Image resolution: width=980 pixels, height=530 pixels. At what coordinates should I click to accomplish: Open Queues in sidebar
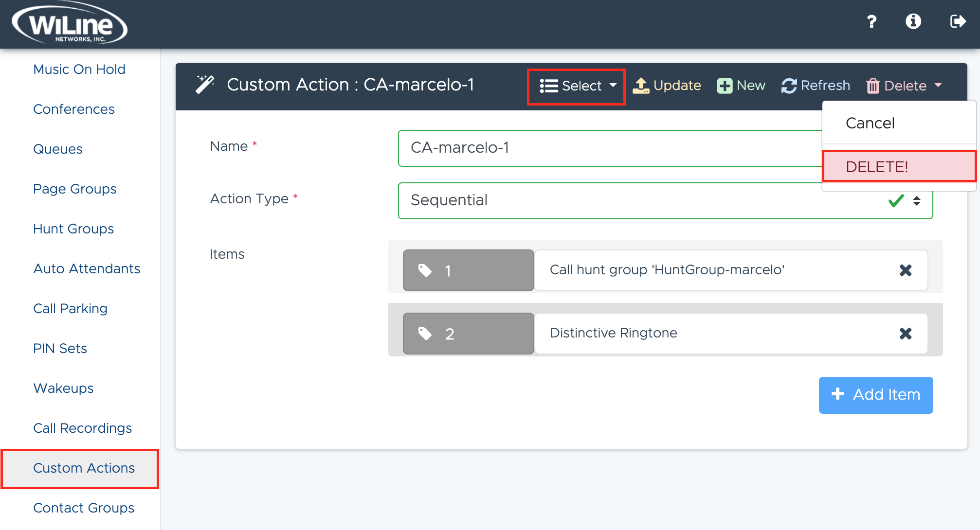58,149
